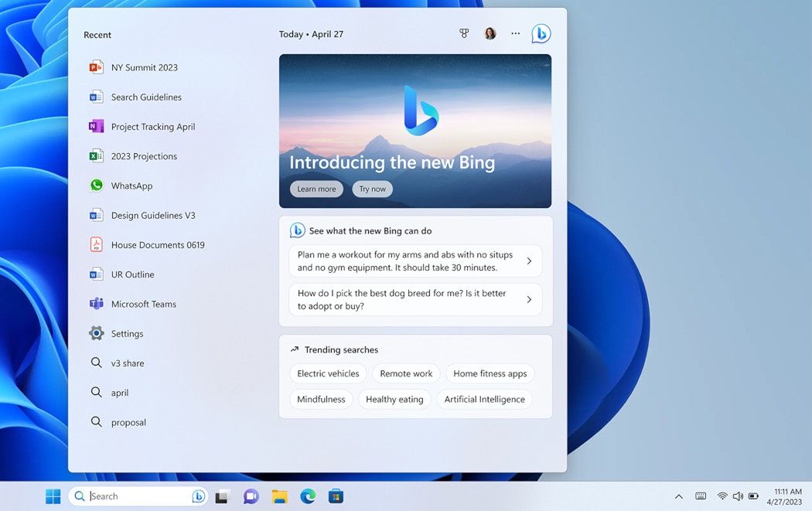812x511 pixels.
Task: Click the 'Today • April 27' date text
Action: [x=311, y=34]
